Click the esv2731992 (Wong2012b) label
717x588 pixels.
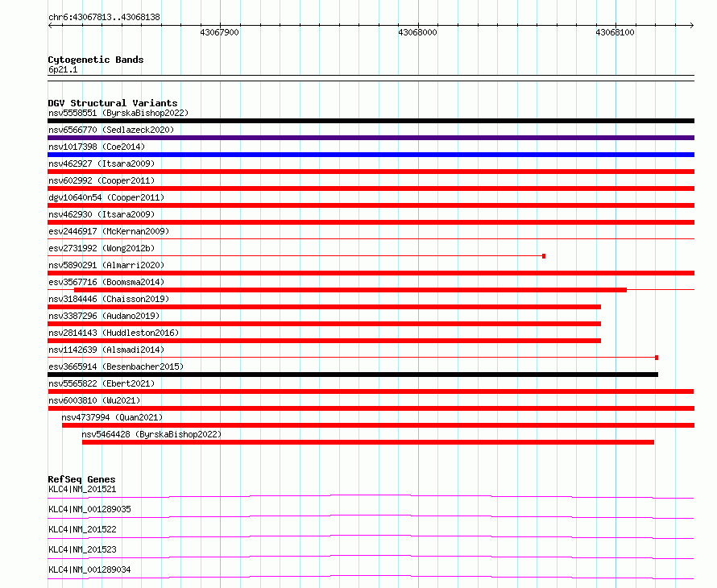pos(102,248)
